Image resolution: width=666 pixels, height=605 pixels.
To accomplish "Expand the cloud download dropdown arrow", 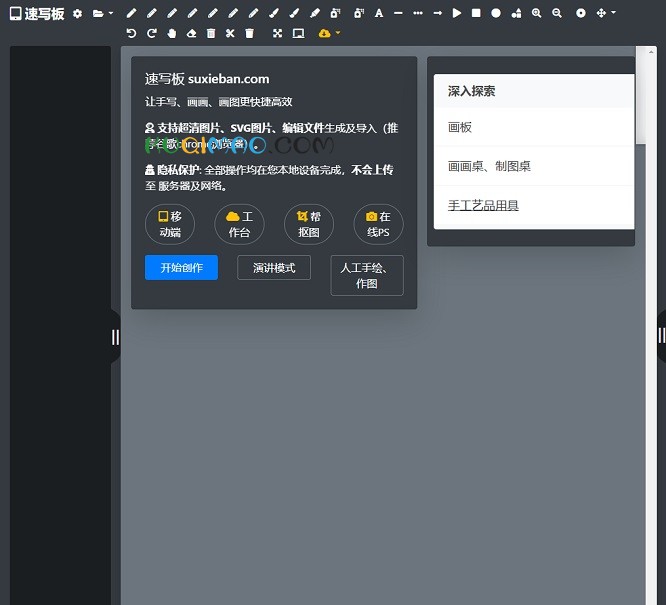I will click(x=338, y=32).
